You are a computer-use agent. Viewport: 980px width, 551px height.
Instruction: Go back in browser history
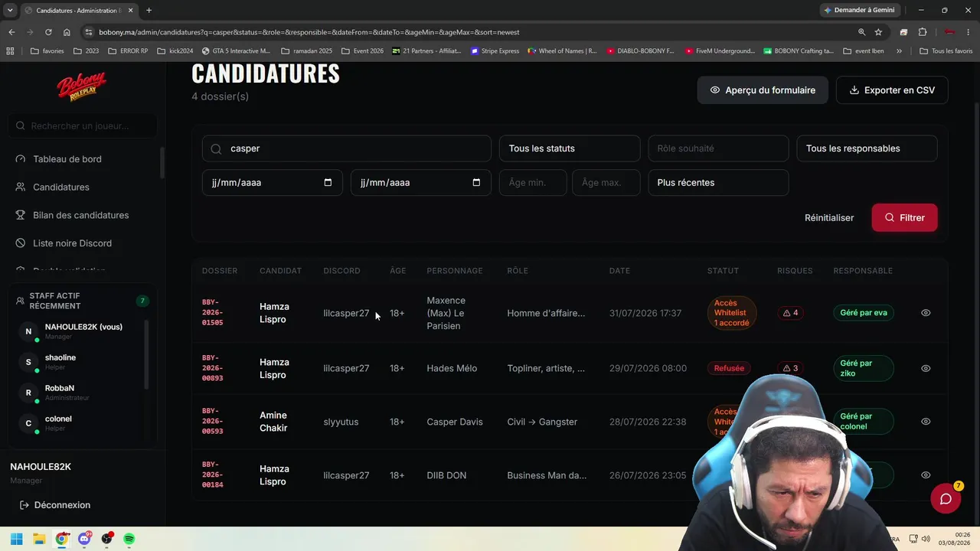point(11,32)
